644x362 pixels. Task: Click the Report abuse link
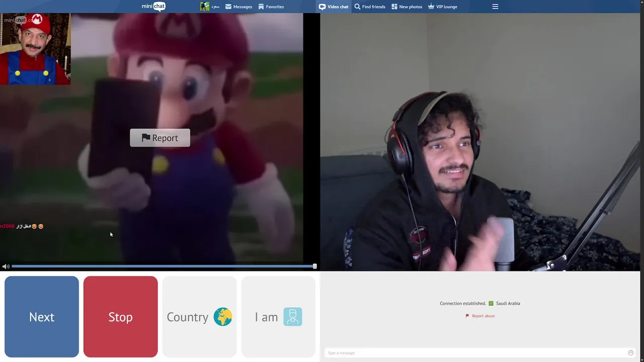tap(483, 316)
